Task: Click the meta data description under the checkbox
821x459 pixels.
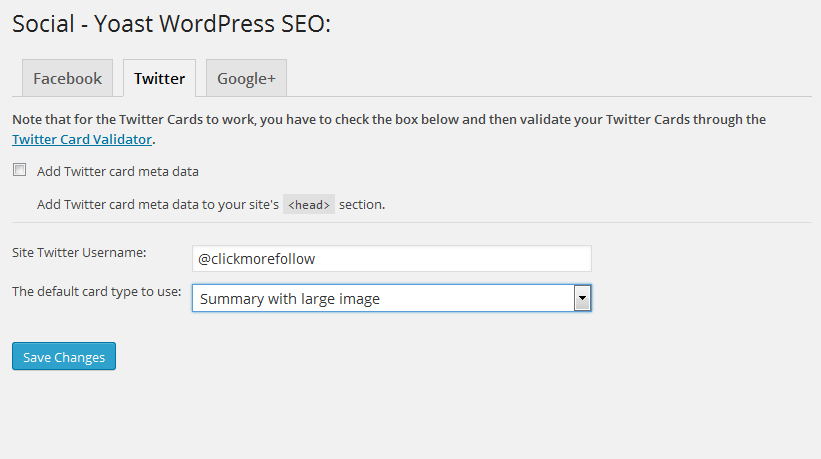Action: (x=158, y=204)
